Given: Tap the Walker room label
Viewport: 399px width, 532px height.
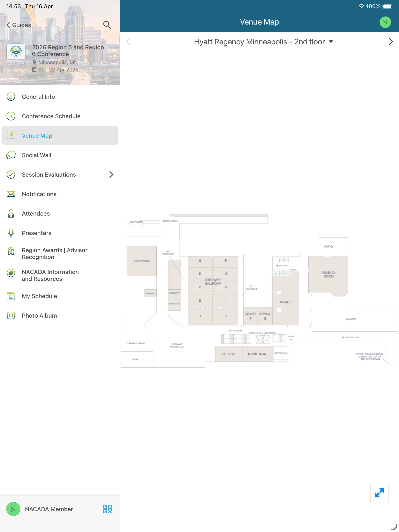Looking at the screenshot, I should [150, 293].
